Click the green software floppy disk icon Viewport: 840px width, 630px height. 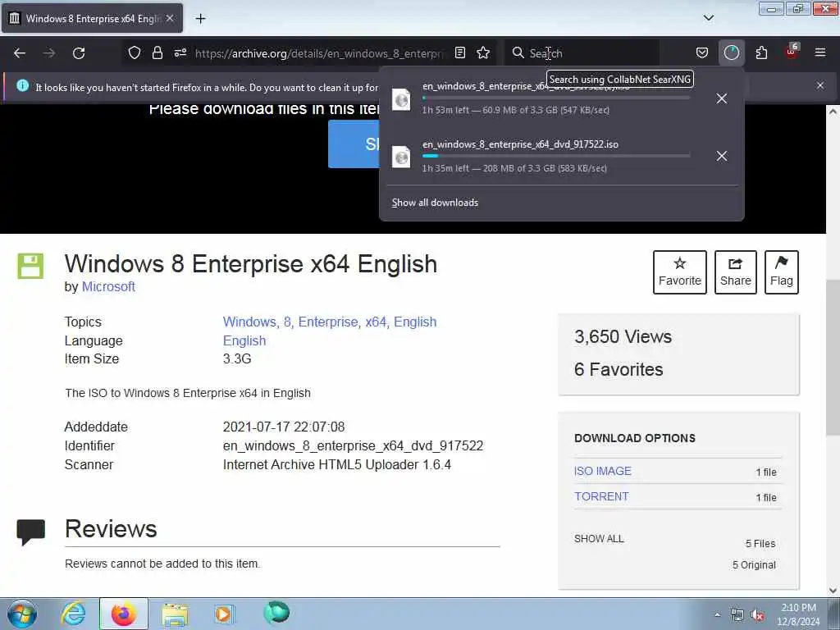pos(30,267)
